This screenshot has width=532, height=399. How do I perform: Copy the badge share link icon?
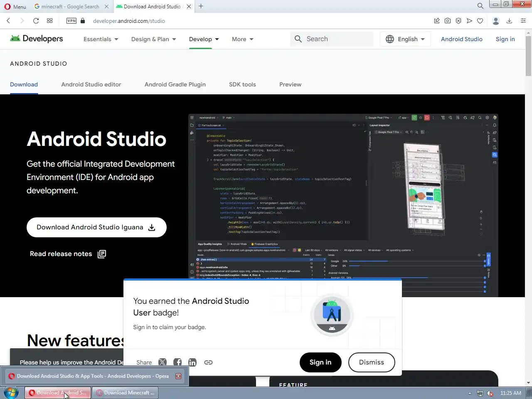point(208,362)
